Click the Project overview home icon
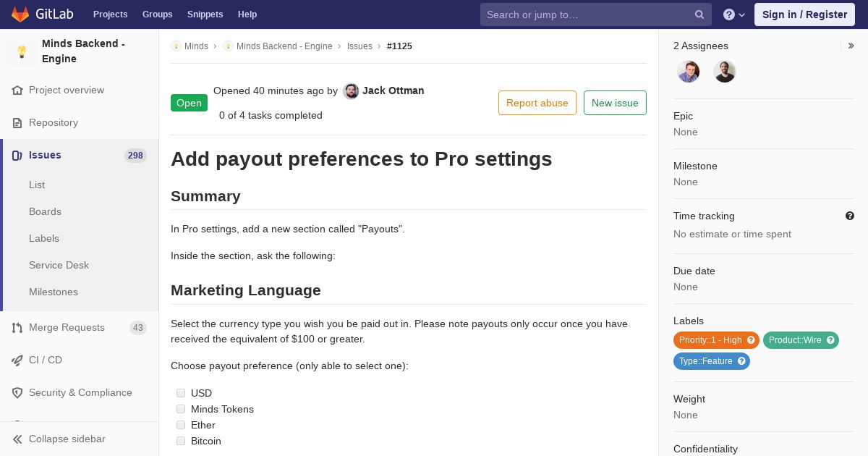 pos(17,90)
